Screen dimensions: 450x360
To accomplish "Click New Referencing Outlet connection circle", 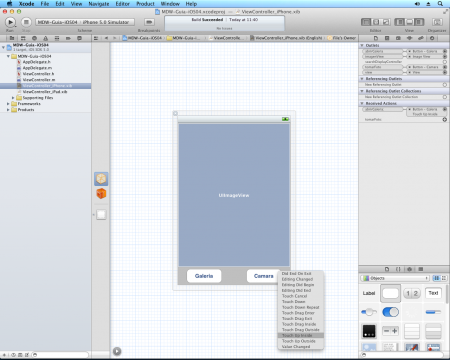I will pyautogui.click(x=445, y=85).
